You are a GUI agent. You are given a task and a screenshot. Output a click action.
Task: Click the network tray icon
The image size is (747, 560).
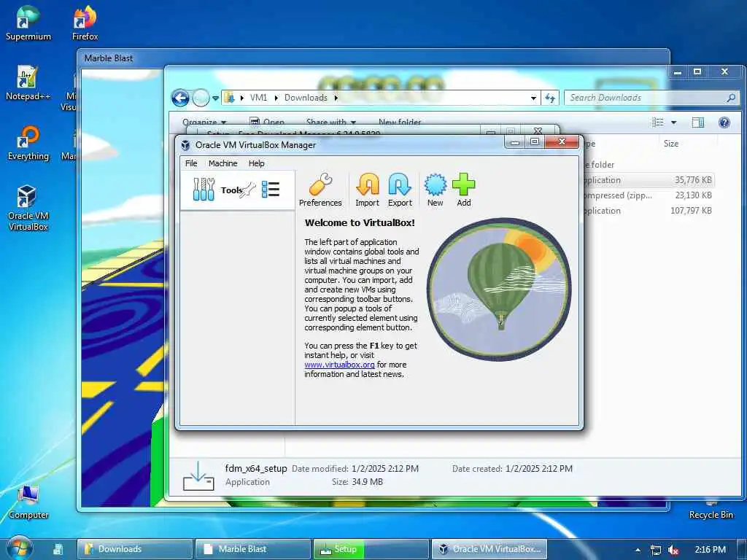[656, 550]
